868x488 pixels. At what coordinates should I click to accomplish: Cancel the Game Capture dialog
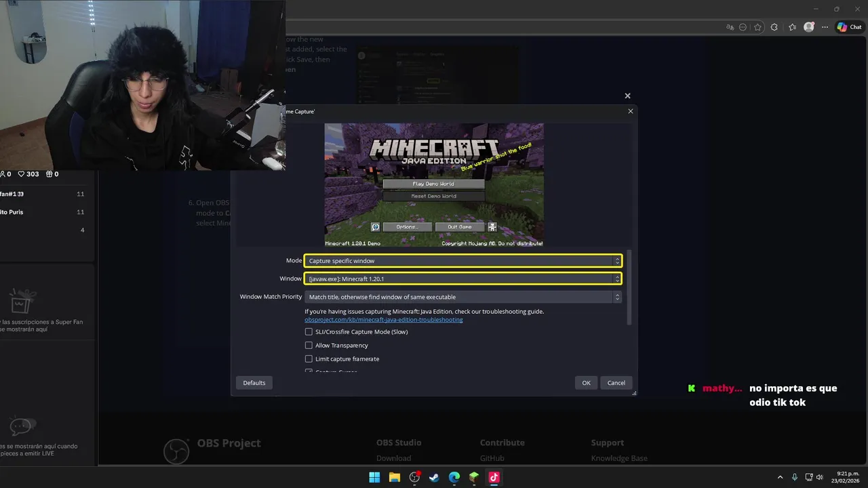pos(616,383)
